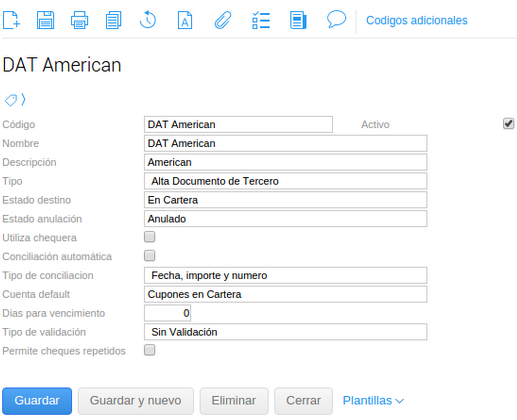Click the Dias para vencimiento field
517x420 pixels.
point(168,313)
